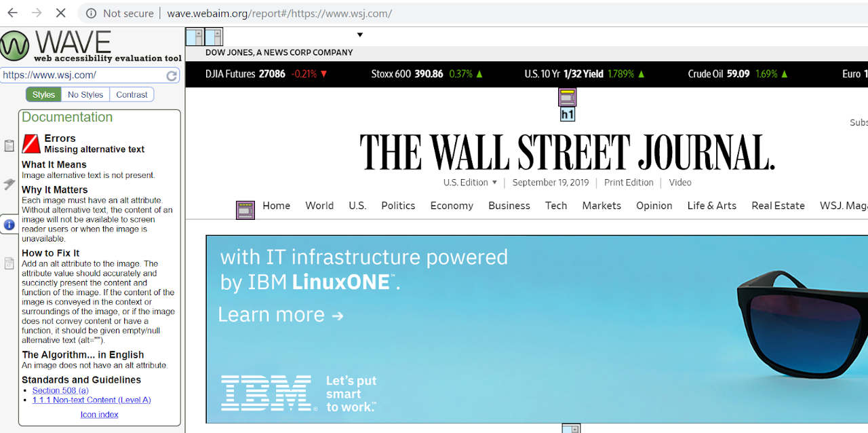The width and height of the screenshot is (868, 433).
Task: Click the DJIA Futures ticker
Action: pyautogui.click(x=267, y=74)
